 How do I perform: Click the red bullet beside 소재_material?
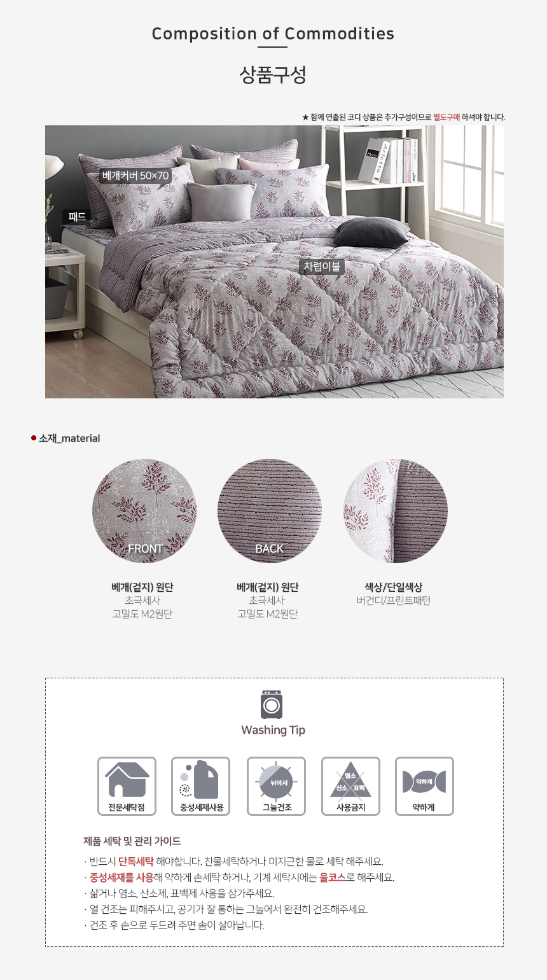[34, 438]
